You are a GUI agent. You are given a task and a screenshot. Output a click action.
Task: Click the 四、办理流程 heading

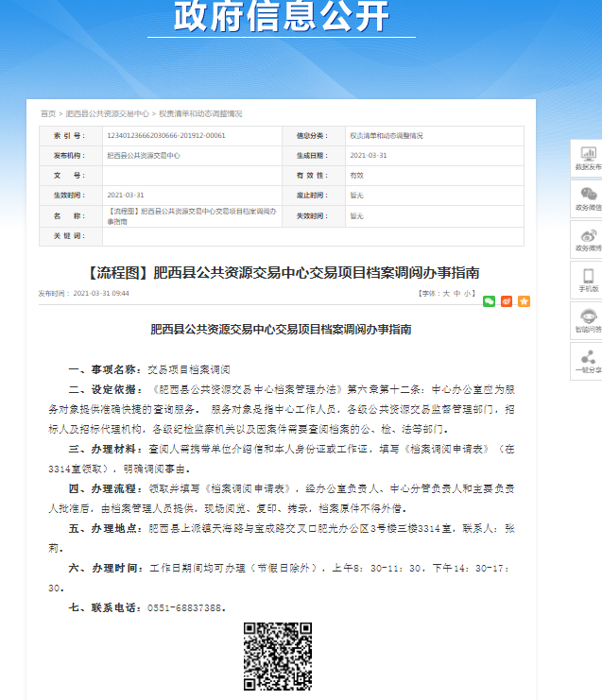point(105,488)
